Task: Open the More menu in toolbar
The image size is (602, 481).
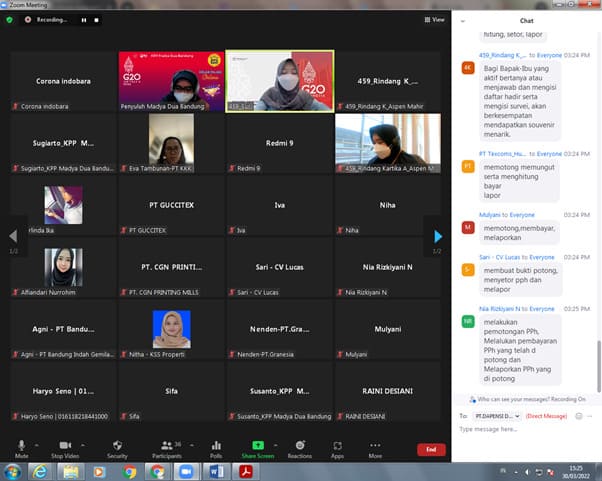Action: tap(375, 445)
